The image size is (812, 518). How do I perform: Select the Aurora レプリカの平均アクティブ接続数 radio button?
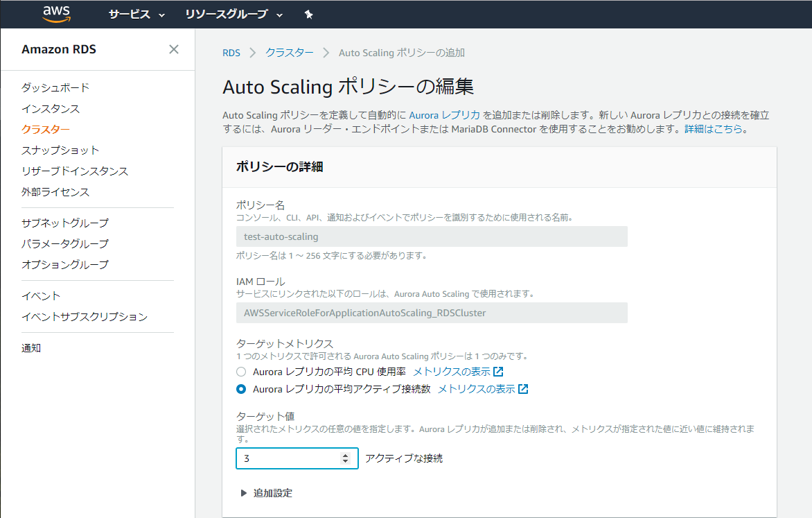241,389
